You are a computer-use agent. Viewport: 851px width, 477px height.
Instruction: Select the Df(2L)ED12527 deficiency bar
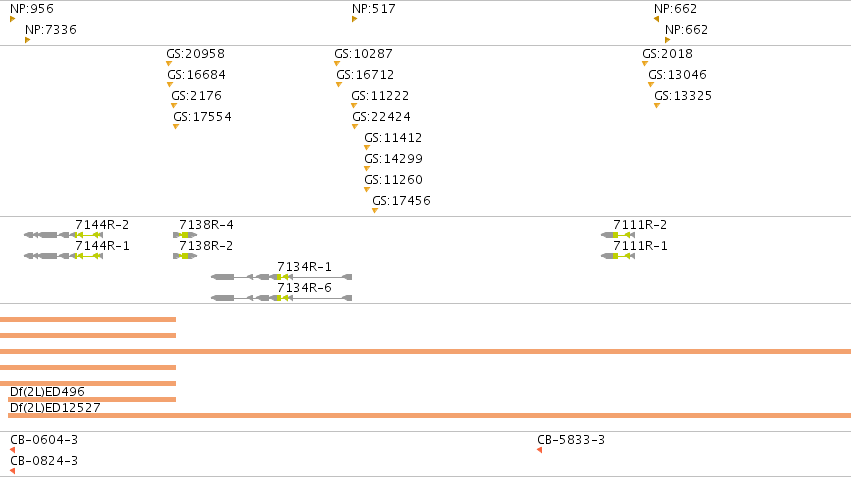point(429,416)
